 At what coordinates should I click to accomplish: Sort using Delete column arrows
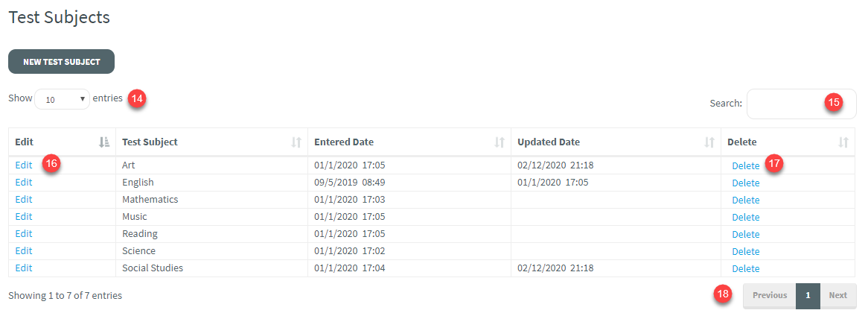[x=843, y=142]
